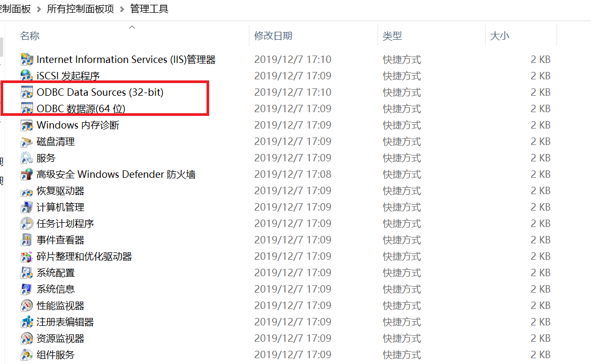Select the 高级安全 Windows Defender 防火墙 name
The image size is (610, 364).
(x=116, y=174)
